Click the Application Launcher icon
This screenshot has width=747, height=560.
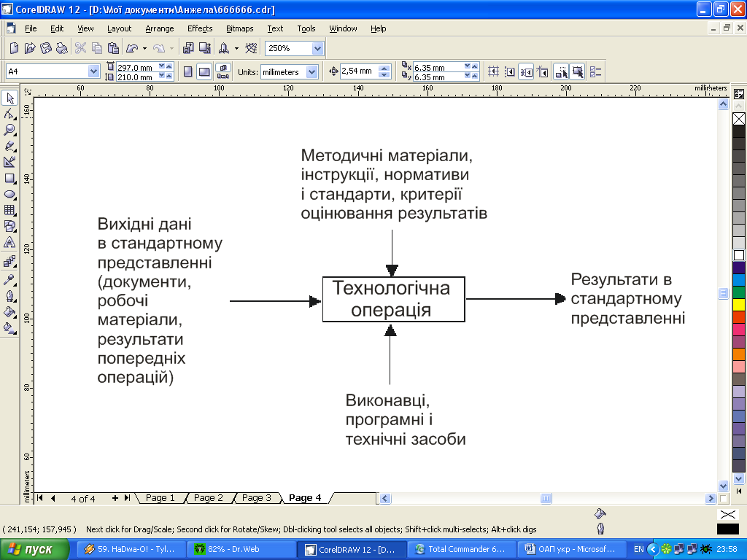coord(223,48)
